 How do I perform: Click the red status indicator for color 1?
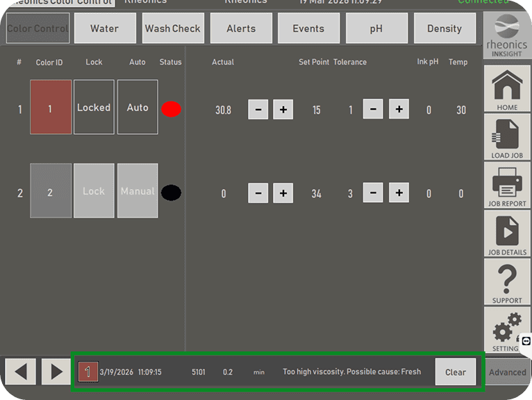(172, 110)
